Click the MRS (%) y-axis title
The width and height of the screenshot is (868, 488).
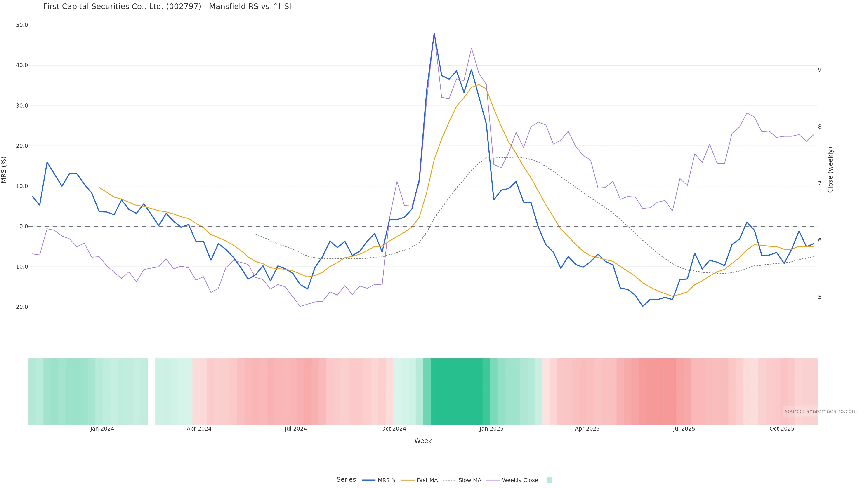click(x=4, y=170)
